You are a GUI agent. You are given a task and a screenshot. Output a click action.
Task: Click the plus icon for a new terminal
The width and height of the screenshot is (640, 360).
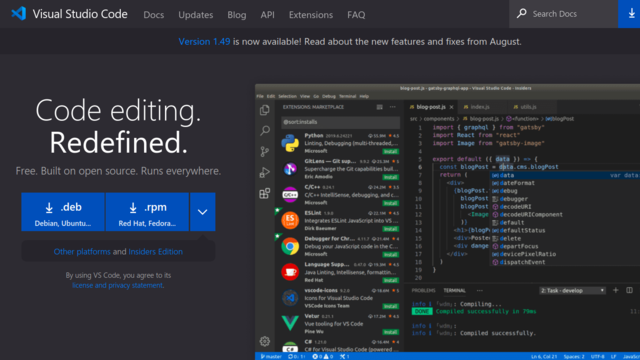coord(616,290)
